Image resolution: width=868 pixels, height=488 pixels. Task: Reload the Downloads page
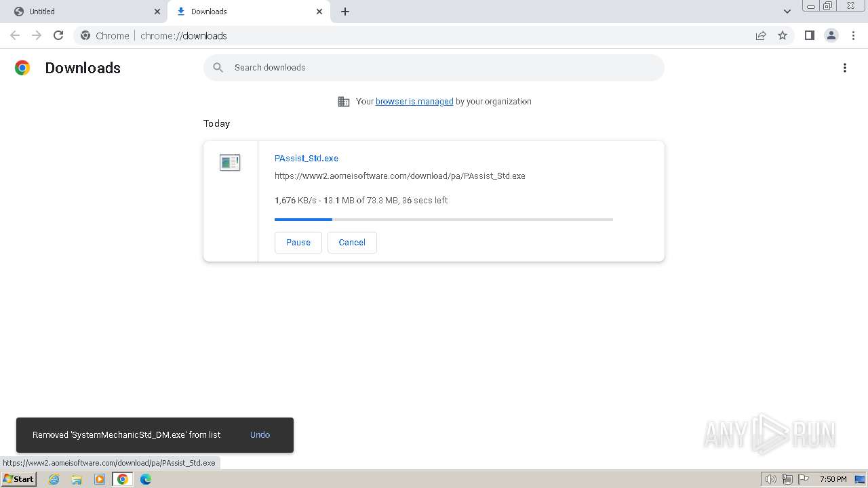(x=58, y=35)
